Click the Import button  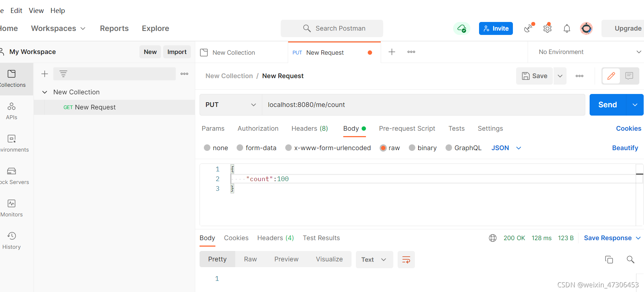177,52
